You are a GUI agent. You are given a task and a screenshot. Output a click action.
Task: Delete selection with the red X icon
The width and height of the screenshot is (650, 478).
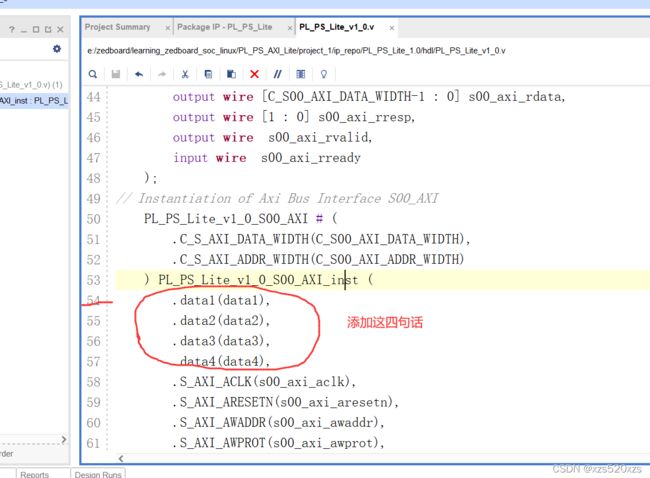coord(255,74)
